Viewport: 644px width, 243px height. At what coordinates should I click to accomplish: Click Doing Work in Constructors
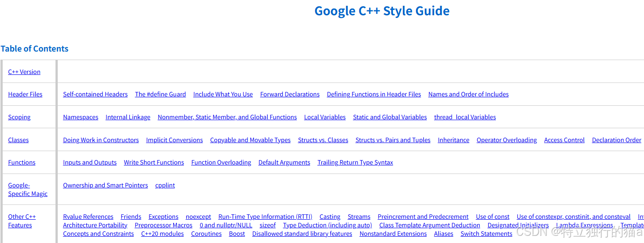(x=101, y=140)
